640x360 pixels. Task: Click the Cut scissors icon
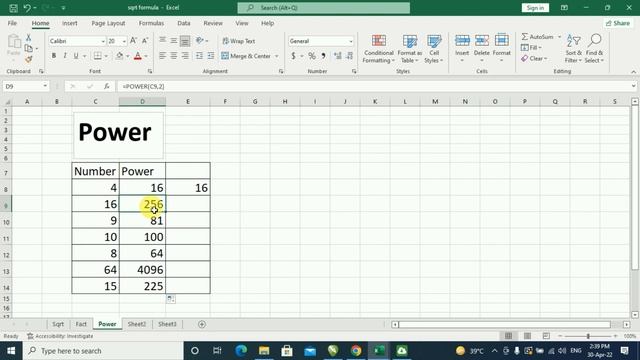tap(29, 38)
